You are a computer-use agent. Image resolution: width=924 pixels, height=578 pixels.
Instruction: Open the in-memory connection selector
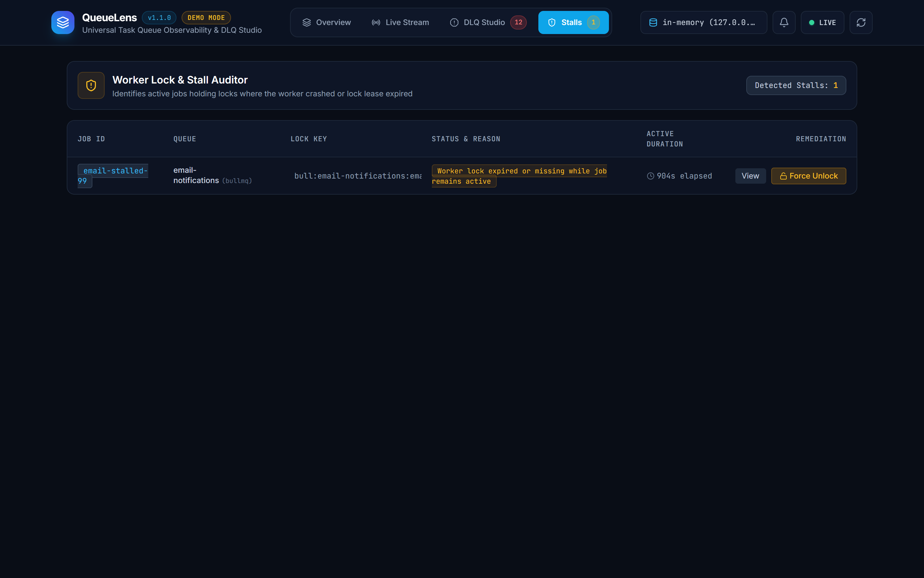point(703,22)
